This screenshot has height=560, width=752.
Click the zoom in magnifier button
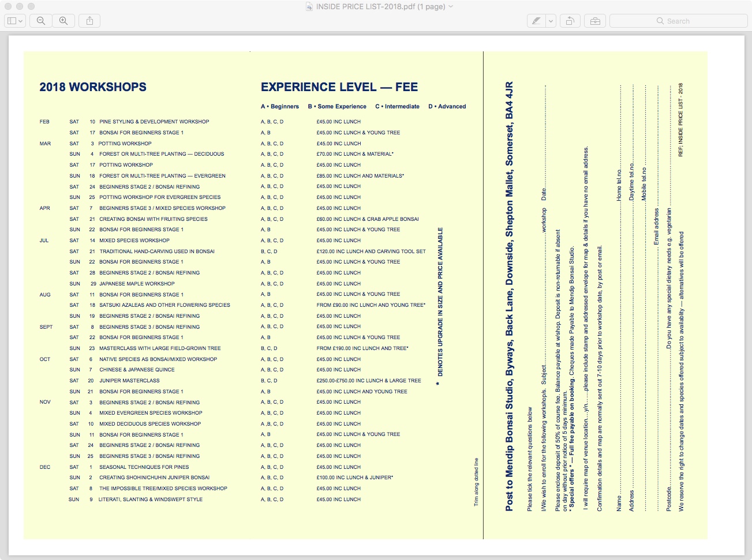pyautogui.click(x=63, y=21)
